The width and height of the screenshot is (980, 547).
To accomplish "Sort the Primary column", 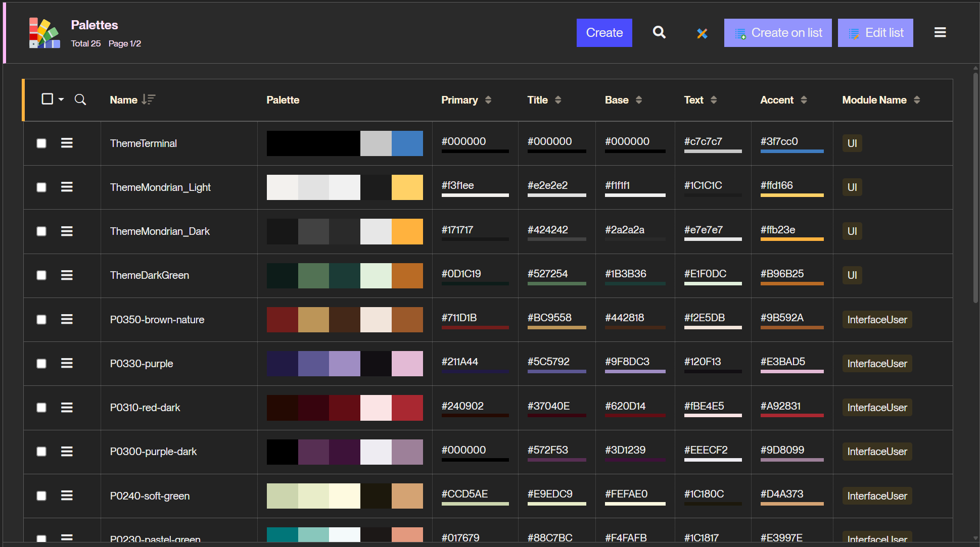I will (x=488, y=100).
